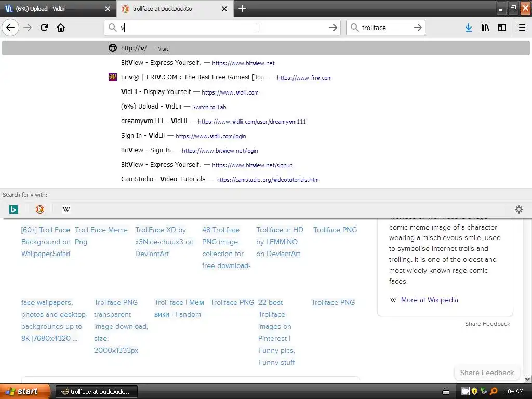Open Trollface in HD by LEMMiNO link
The height and width of the screenshot is (399, 532).
tap(280, 242)
